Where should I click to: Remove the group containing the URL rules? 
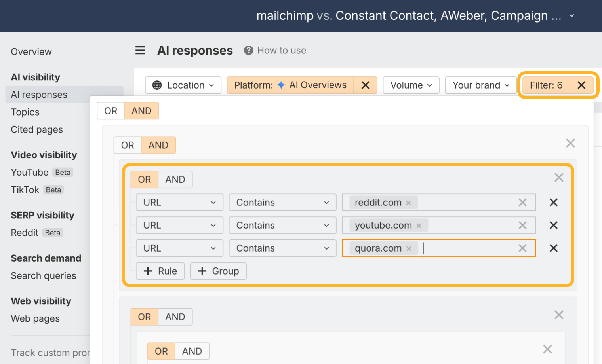559,178
